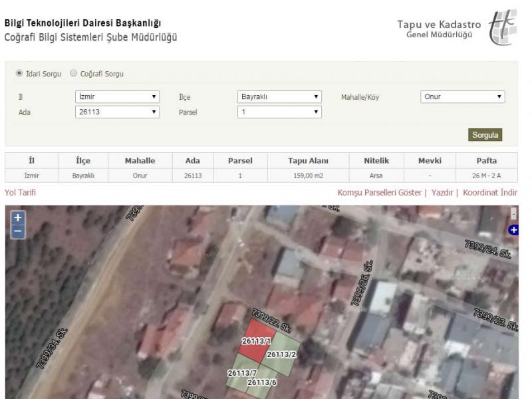Click the Tapu Alanı column header
The image size is (532, 399).
point(308,161)
